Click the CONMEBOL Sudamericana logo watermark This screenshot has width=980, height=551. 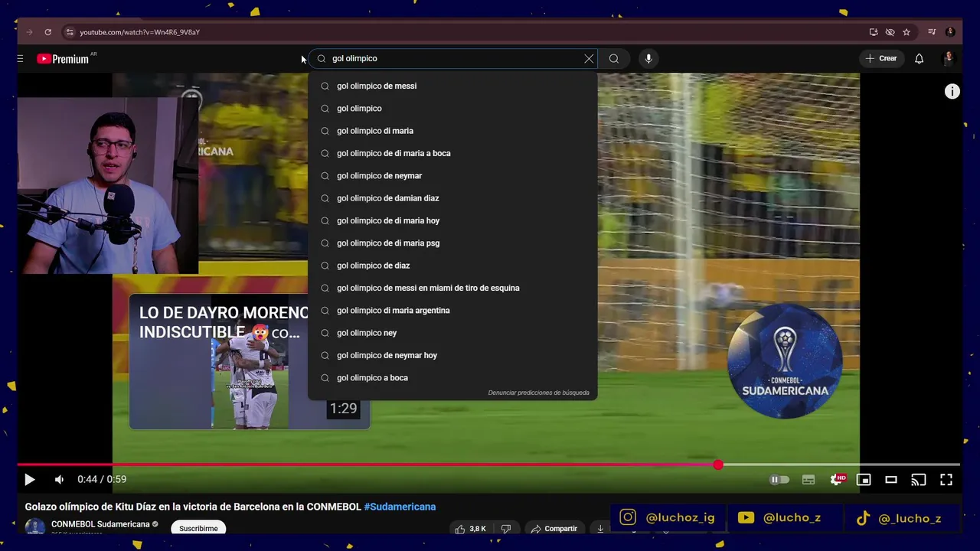click(x=785, y=361)
